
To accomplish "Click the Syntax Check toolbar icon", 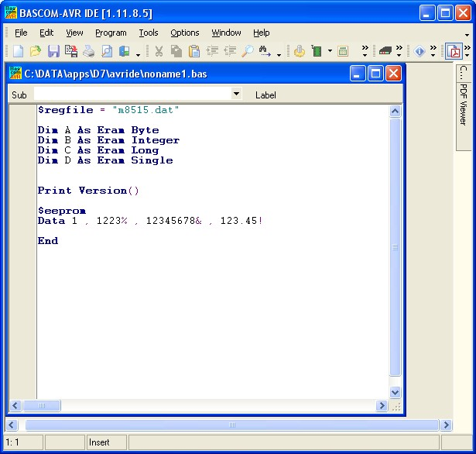I will pyautogui.click(x=300, y=51).
